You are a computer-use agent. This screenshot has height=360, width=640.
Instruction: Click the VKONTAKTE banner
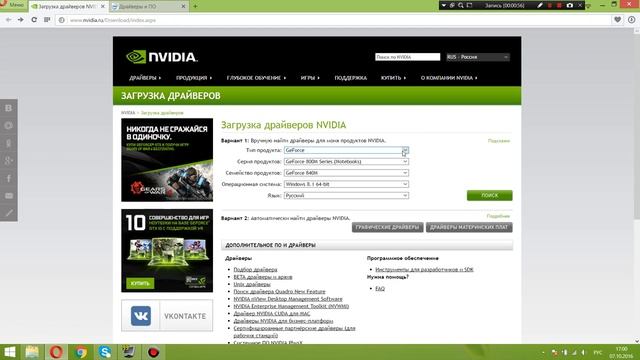(x=167, y=316)
